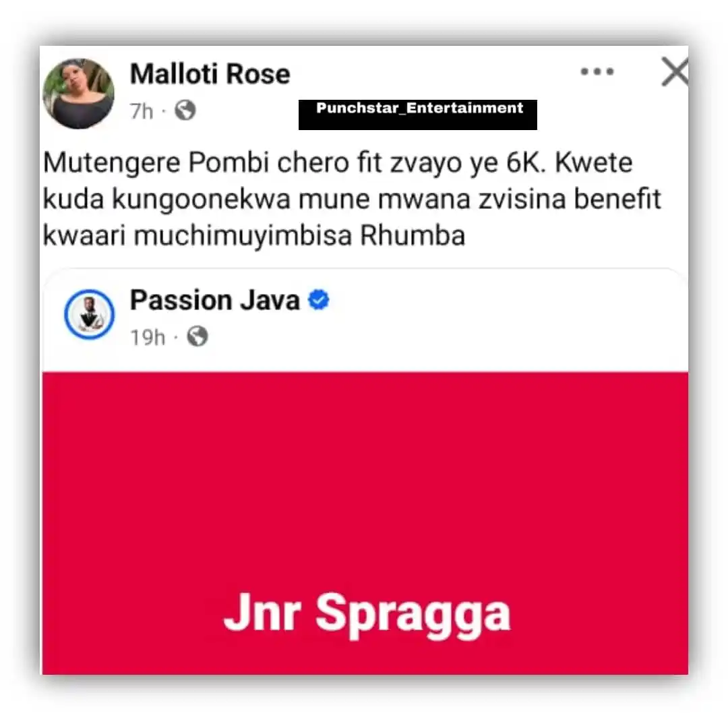The image size is (728, 728).
Task: Click the Malloti Rose name link
Action: (210, 74)
